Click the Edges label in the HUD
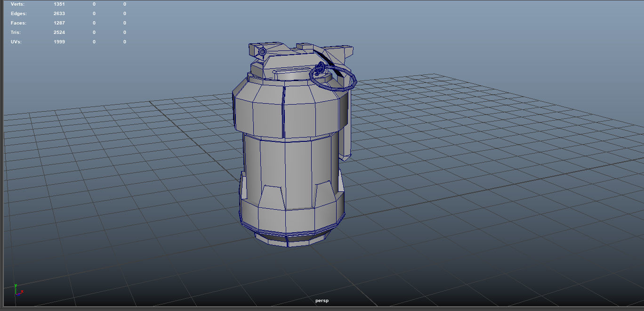 pyautogui.click(x=19, y=14)
